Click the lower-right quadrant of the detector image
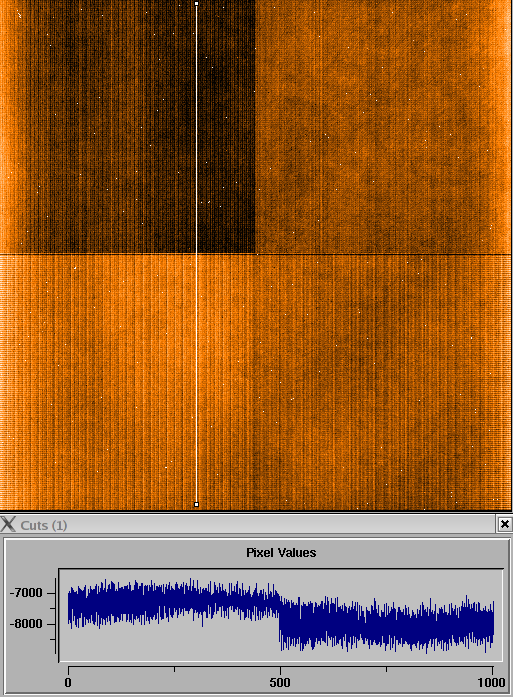This screenshot has height=697, width=513. [x=383, y=382]
